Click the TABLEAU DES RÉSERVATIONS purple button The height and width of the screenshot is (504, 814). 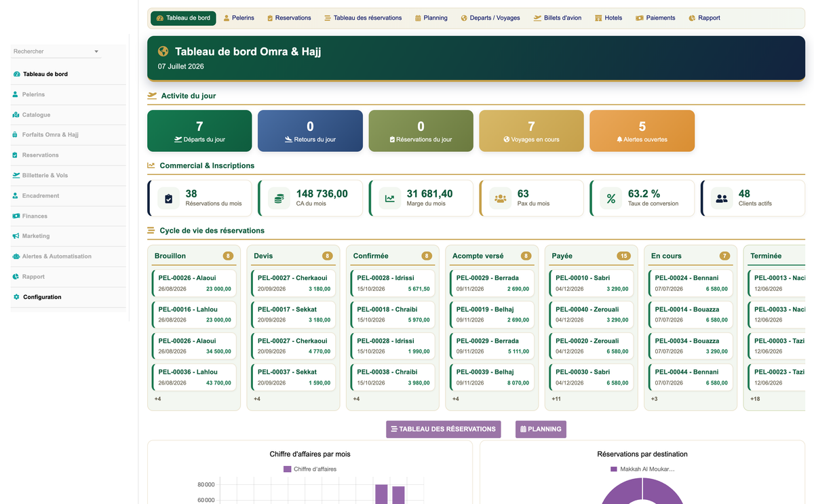point(444,429)
